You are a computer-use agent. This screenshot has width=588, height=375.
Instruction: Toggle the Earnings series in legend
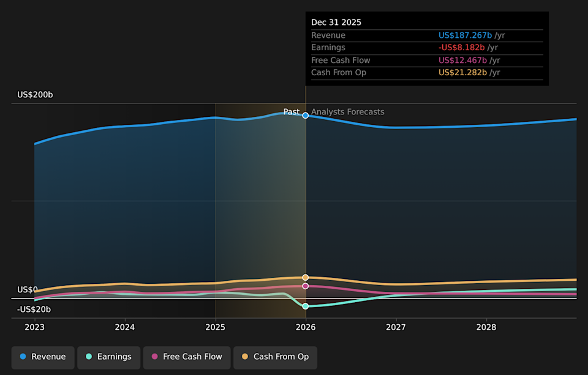pos(108,357)
